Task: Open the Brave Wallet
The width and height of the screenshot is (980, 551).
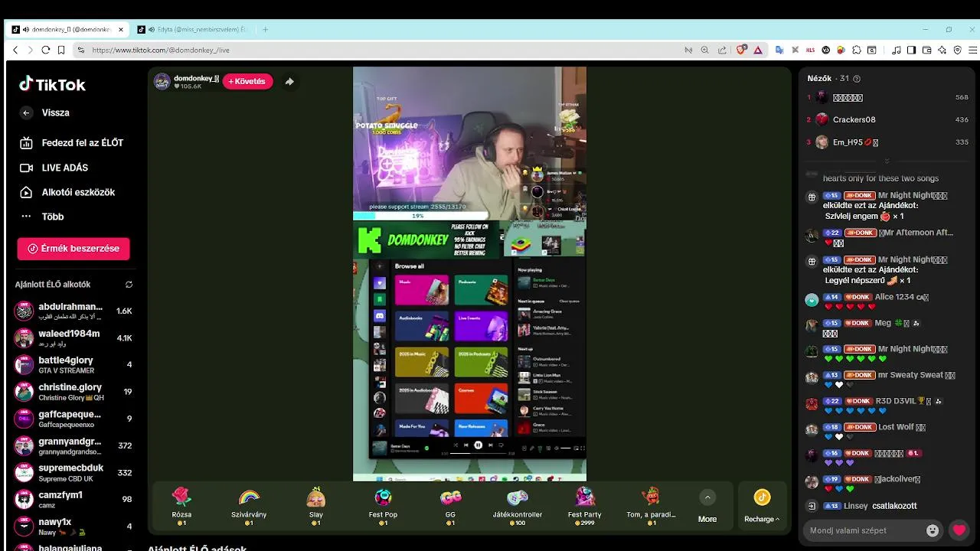Action: tap(926, 50)
